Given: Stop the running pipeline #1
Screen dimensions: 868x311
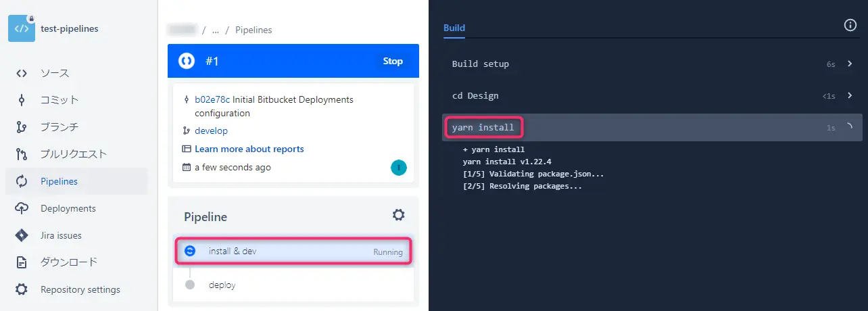Looking at the screenshot, I should click(393, 61).
